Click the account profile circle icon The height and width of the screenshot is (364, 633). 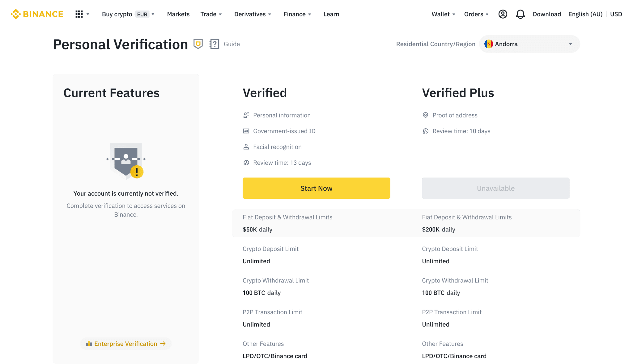[503, 14]
